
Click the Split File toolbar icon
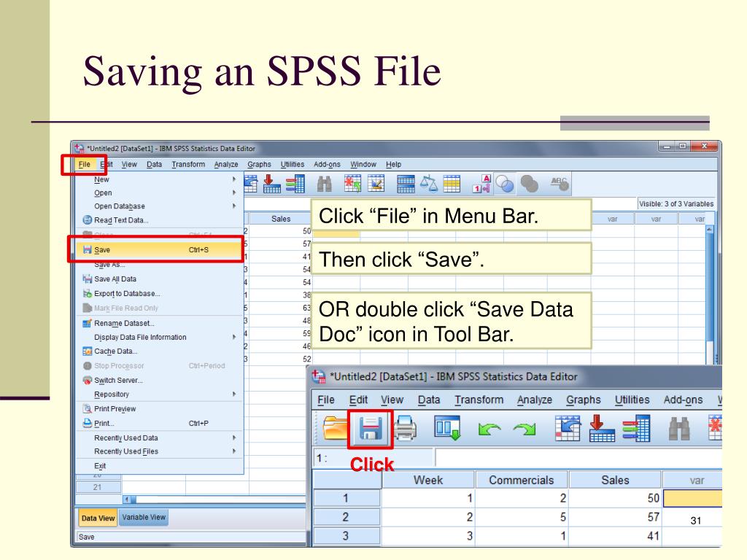406,184
